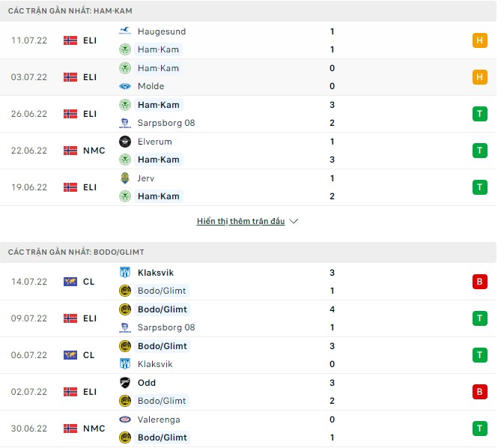Click the Haugesund club logo
504x448 pixels.
click(x=125, y=31)
